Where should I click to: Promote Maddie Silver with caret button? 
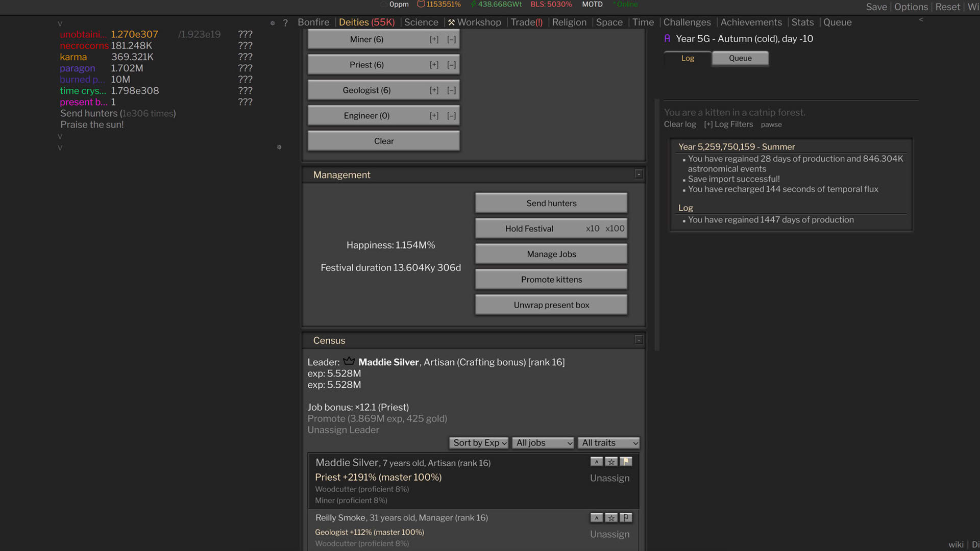click(596, 462)
